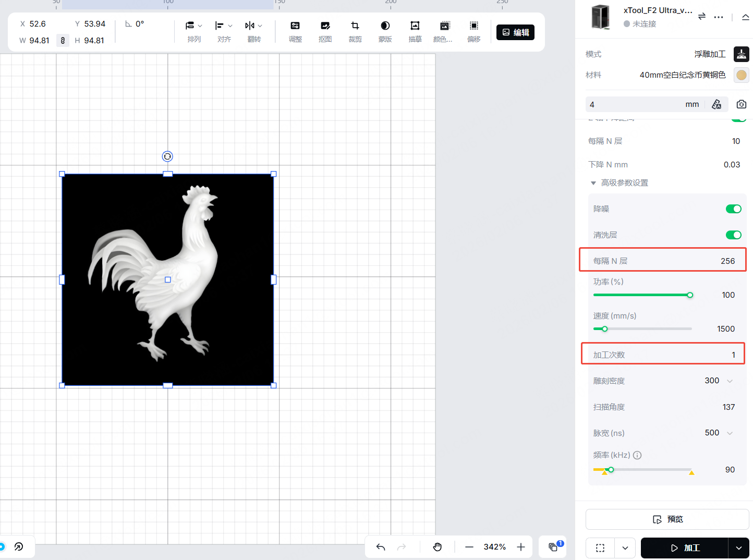Click the 预览 preview button
The height and width of the screenshot is (560, 753).
click(x=667, y=519)
